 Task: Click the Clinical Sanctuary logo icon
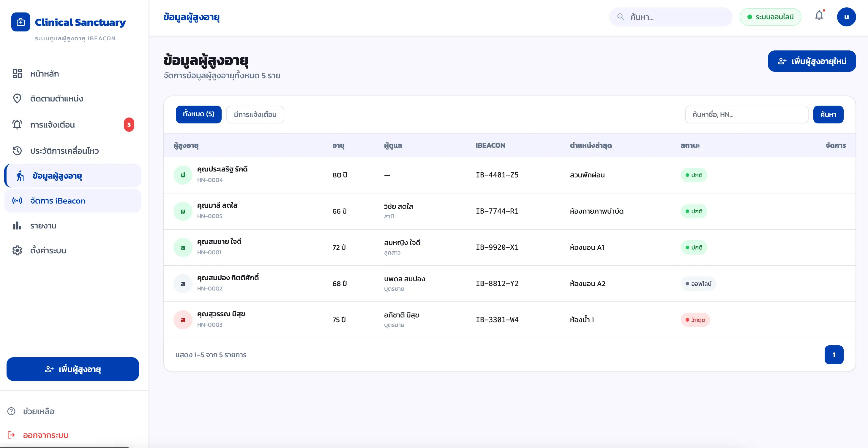20,22
